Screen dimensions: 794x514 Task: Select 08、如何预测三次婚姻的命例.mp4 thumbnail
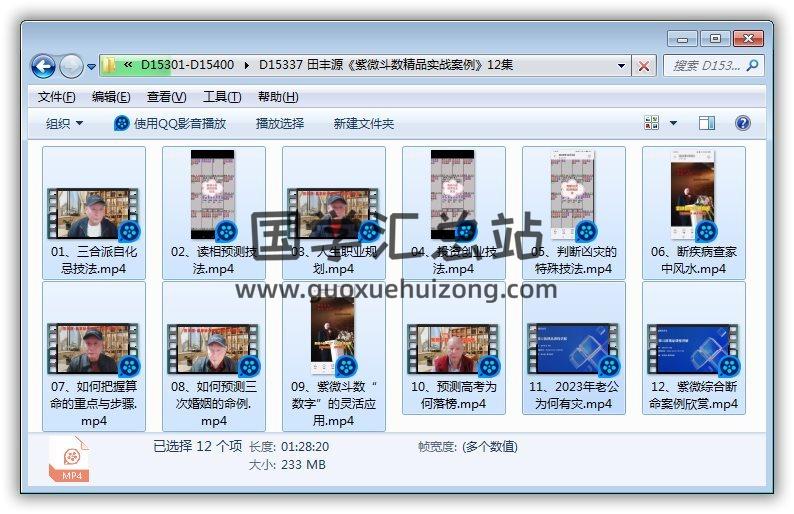pyautogui.click(x=213, y=349)
